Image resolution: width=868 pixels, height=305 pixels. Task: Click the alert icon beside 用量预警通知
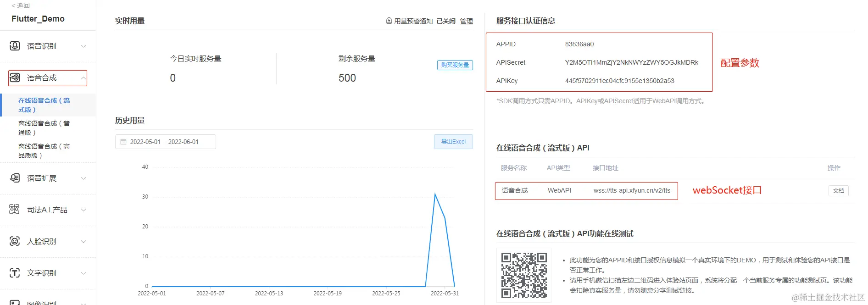389,21
